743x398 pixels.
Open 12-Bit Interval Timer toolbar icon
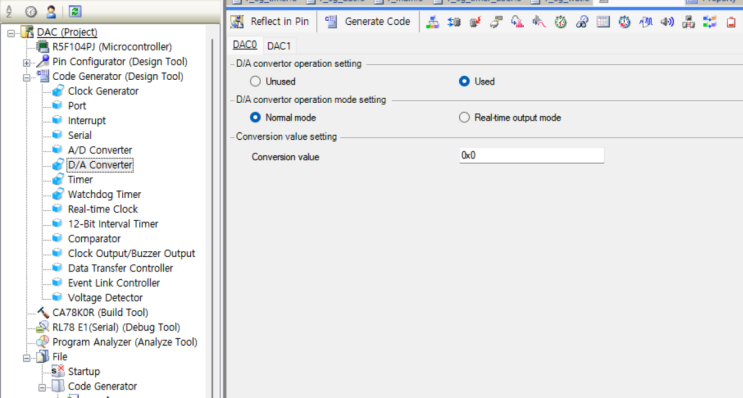[625, 22]
